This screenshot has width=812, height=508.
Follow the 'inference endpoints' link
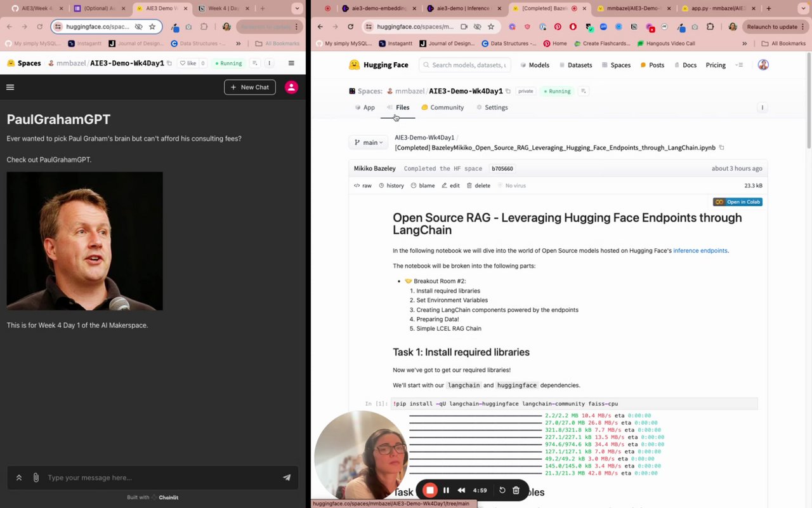click(x=700, y=250)
